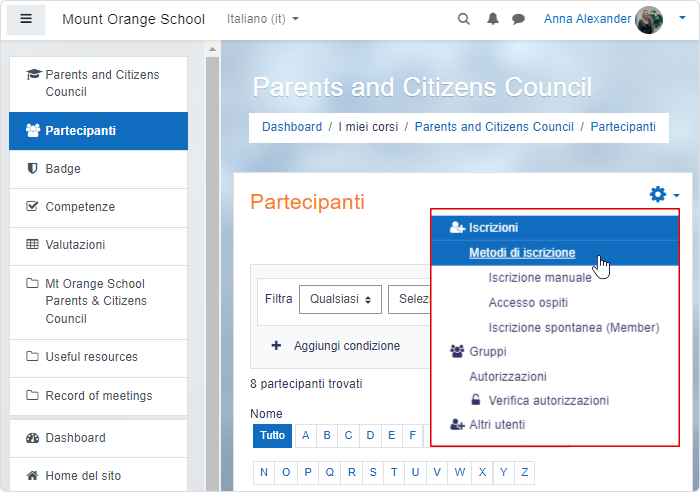Screen dimensions: 700x492
Task: Click the sidebar scrollbar up arrow
Action: pyautogui.click(x=212, y=49)
